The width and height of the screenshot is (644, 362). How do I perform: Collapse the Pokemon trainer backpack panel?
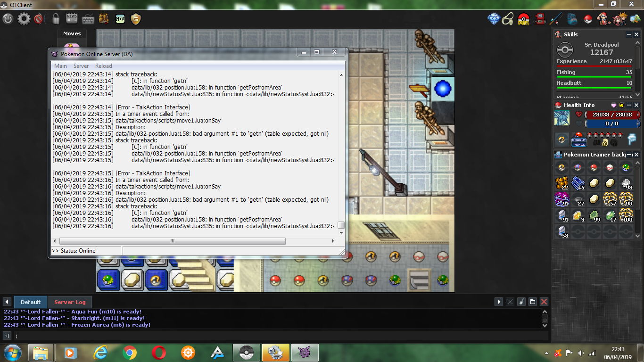point(629,155)
